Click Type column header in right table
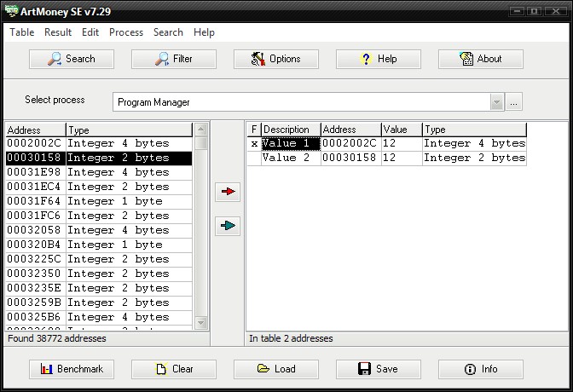 coord(474,130)
